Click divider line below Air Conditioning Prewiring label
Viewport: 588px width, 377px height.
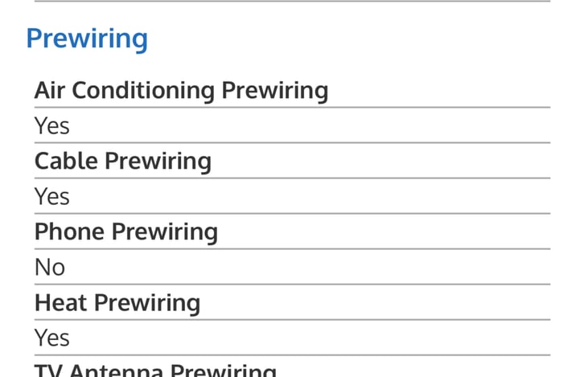tap(294, 107)
